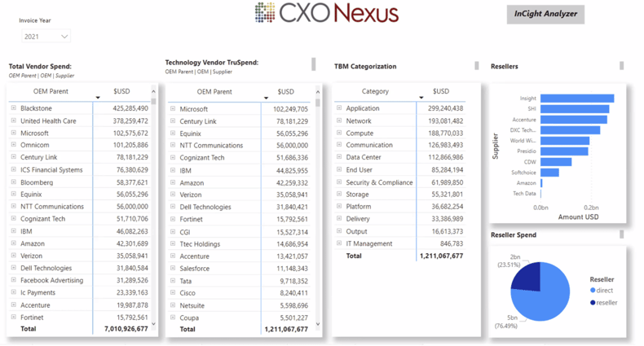The height and width of the screenshot is (346, 644).
Task: Sort Total Vendor Spend by $USD header
Action: [121, 91]
